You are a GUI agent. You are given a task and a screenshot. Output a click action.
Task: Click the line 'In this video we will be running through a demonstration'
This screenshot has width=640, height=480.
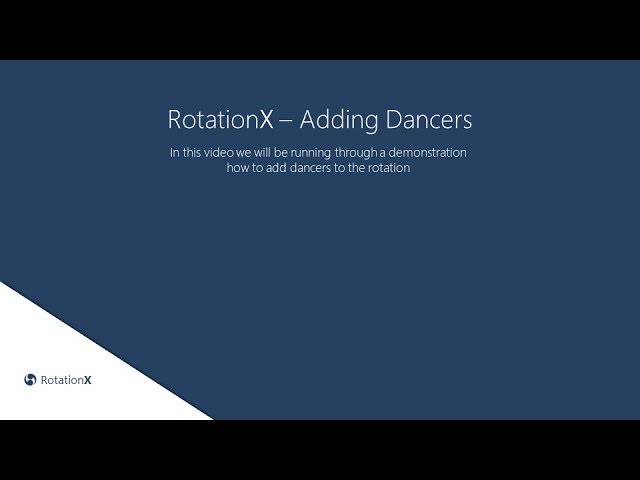(318, 153)
